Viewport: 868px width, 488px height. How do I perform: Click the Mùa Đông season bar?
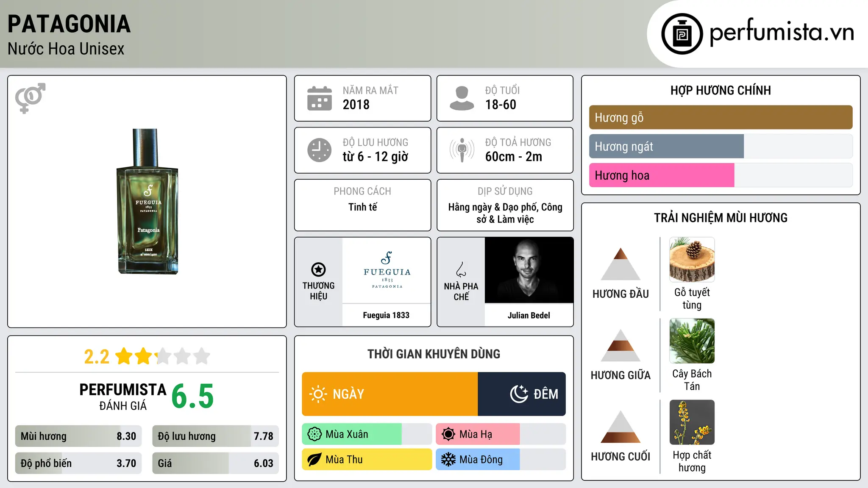[x=501, y=460]
